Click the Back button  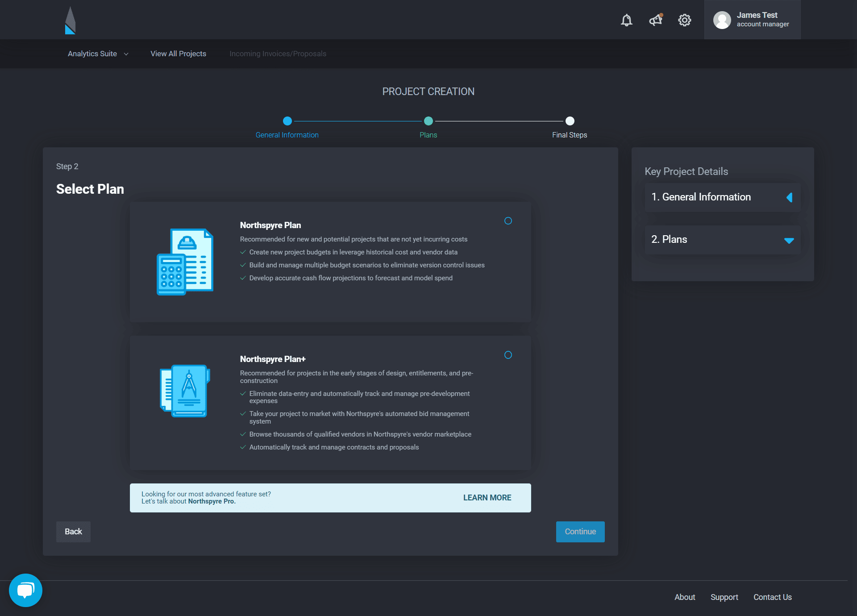pos(73,532)
